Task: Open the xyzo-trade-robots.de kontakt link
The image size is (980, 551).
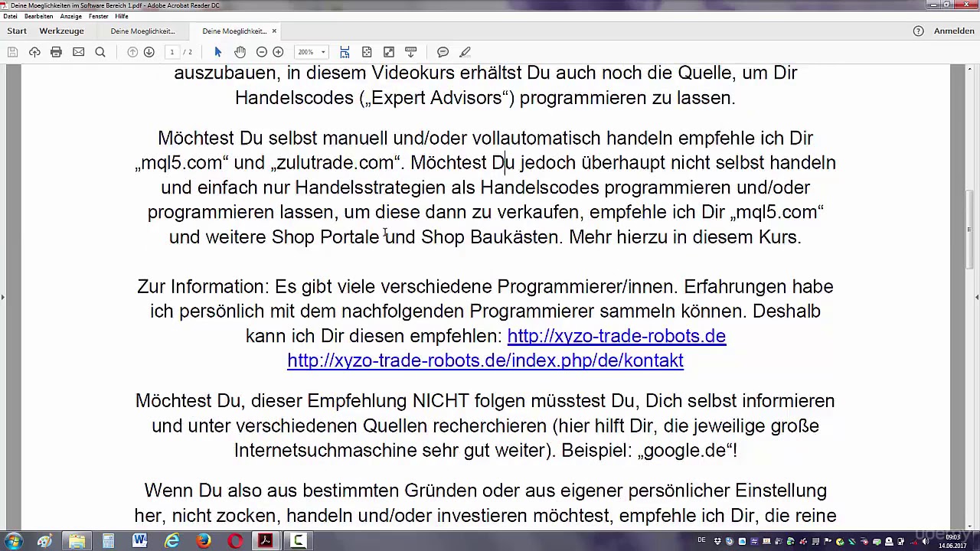Action: point(485,360)
